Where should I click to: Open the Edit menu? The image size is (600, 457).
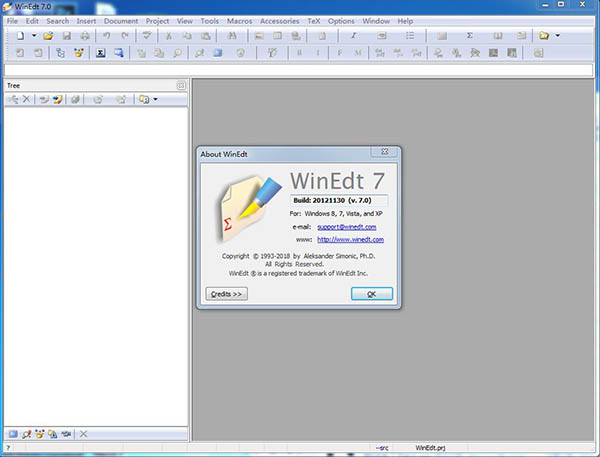[x=32, y=21]
